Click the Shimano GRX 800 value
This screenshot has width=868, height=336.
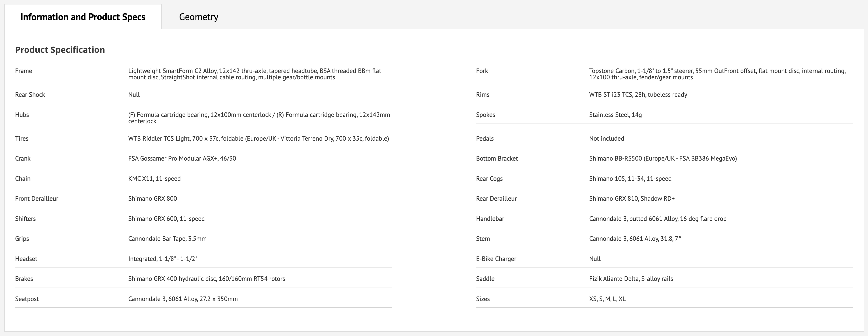coord(153,199)
